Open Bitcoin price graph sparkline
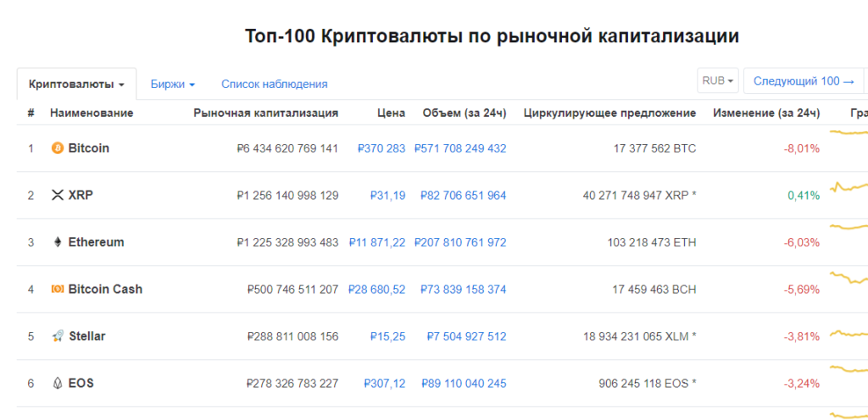868x420 pixels. pos(849,132)
